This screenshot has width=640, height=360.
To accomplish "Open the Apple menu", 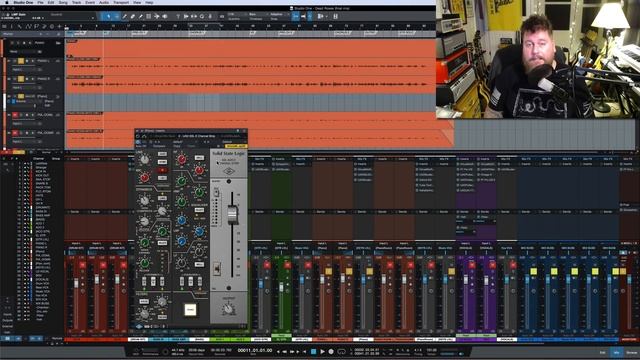I will pyautogui.click(x=7, y=2).
